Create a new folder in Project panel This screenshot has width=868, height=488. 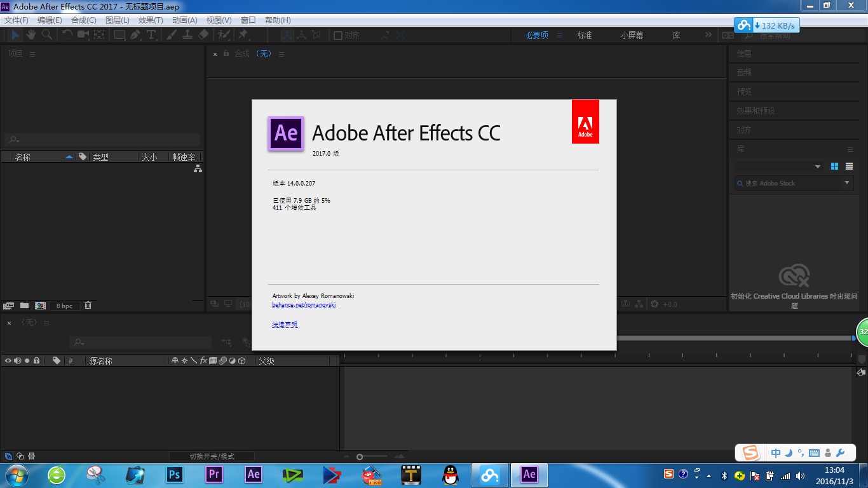coord(24,306)
